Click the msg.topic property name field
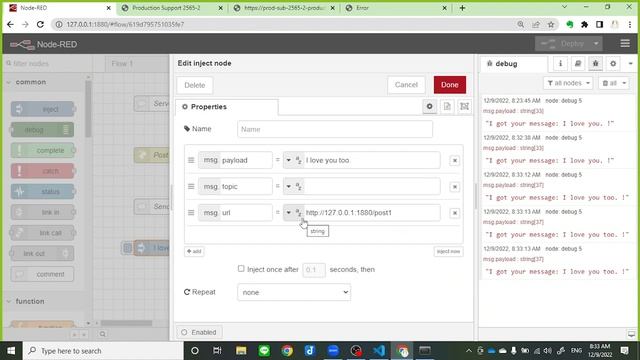Image resolution: width=640 pixels, height=360 pixels. [235, 187]
